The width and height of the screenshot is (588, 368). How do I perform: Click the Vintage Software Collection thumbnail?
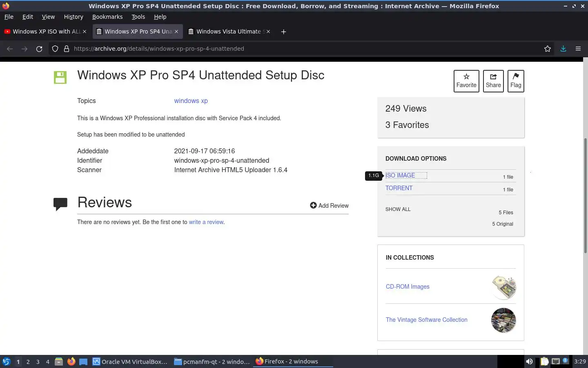click(x=503, y=320)
